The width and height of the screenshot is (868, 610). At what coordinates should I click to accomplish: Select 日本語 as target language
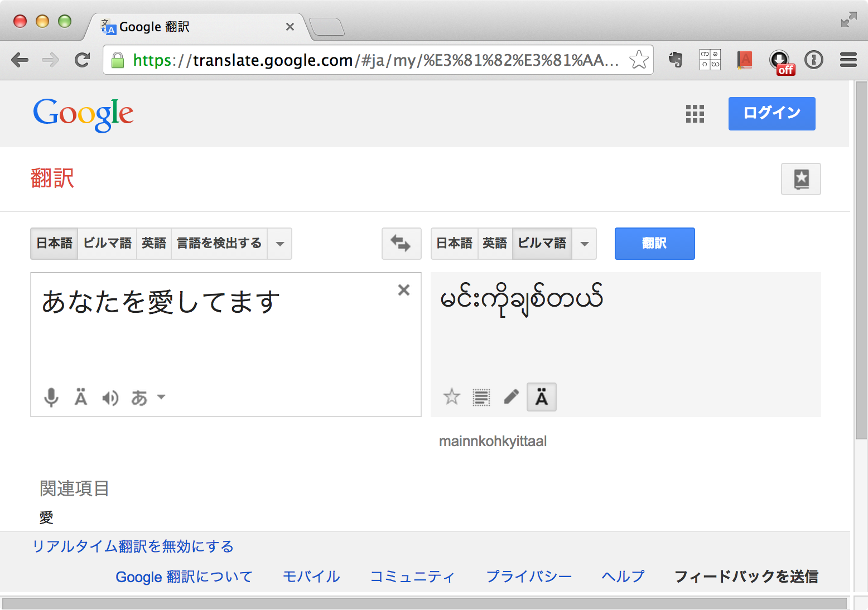[454, 244]
